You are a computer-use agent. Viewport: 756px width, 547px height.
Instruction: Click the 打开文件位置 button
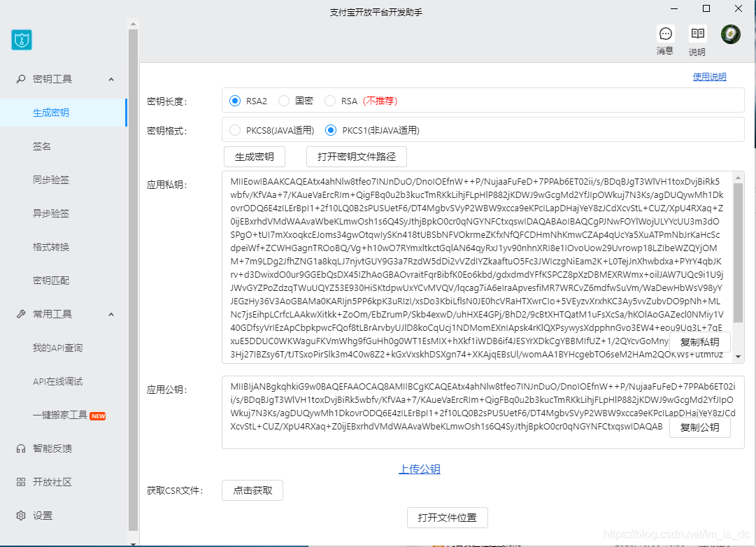[448, 518]
